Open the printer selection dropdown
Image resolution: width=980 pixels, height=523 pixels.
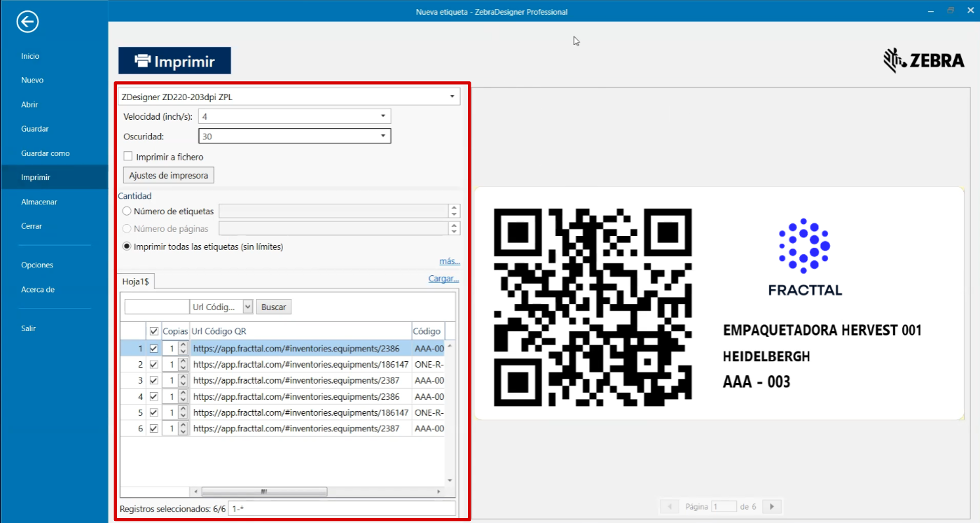click(x=452, y=97)
